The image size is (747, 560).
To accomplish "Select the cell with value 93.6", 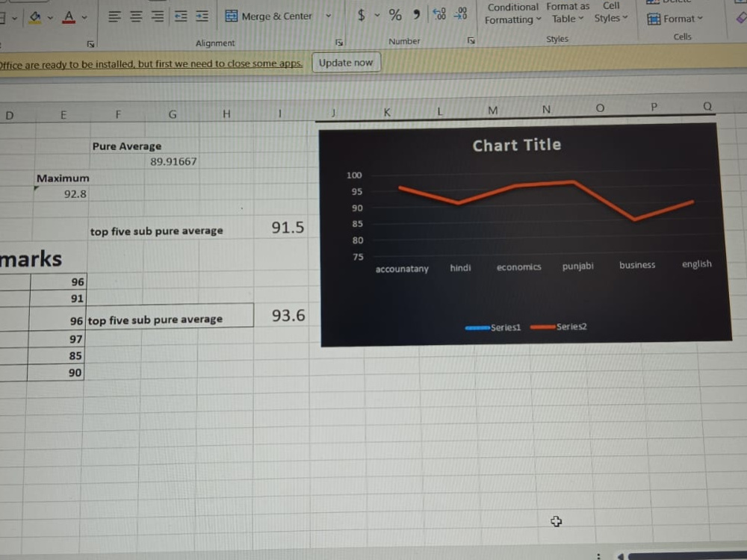I will point(282,315).
